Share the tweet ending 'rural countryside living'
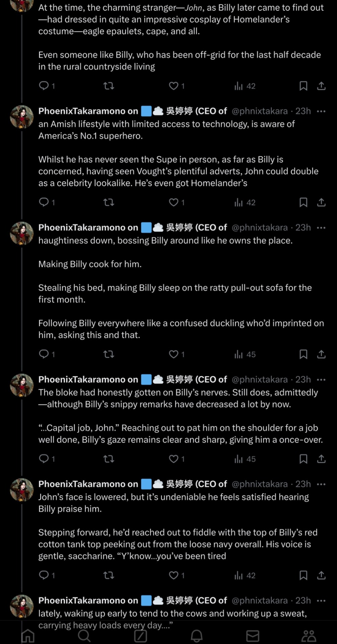 point(321,86)
